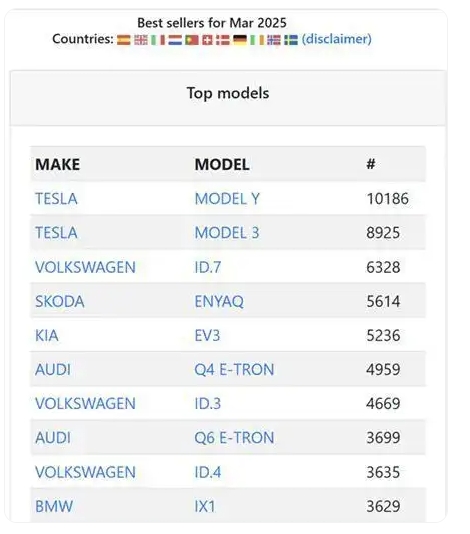Open the ID.7 model link

pyautogui.click(x=208, y=267)
